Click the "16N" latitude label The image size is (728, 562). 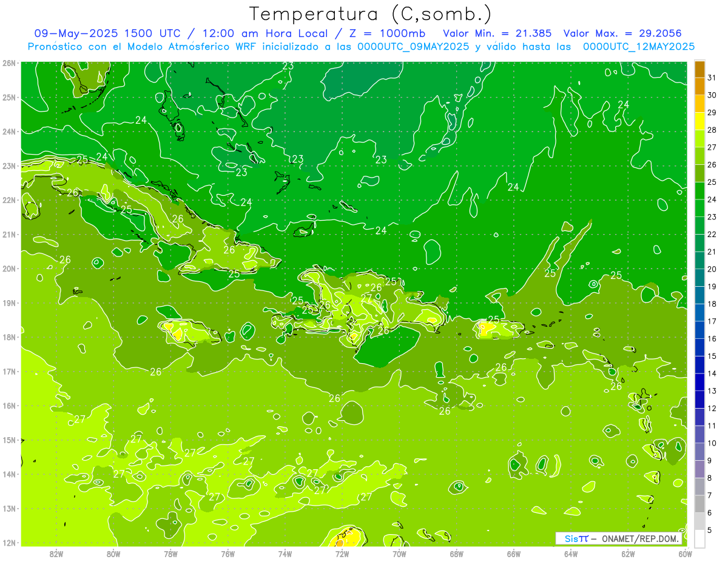pyautogui.click(x=9, y=406)
